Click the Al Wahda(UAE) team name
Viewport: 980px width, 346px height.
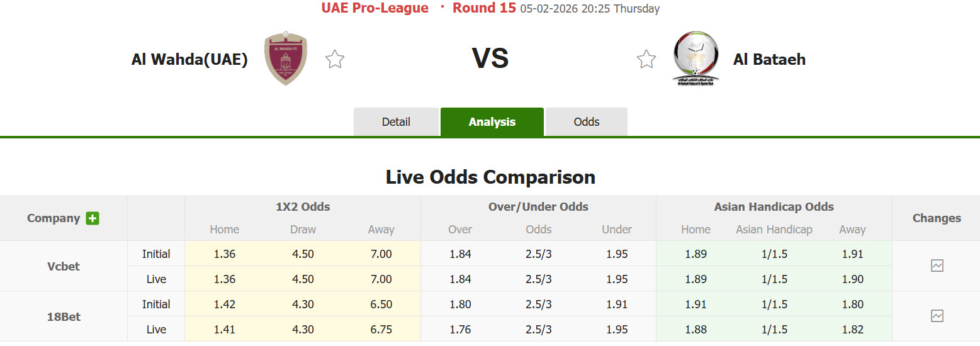coord(189,60)
